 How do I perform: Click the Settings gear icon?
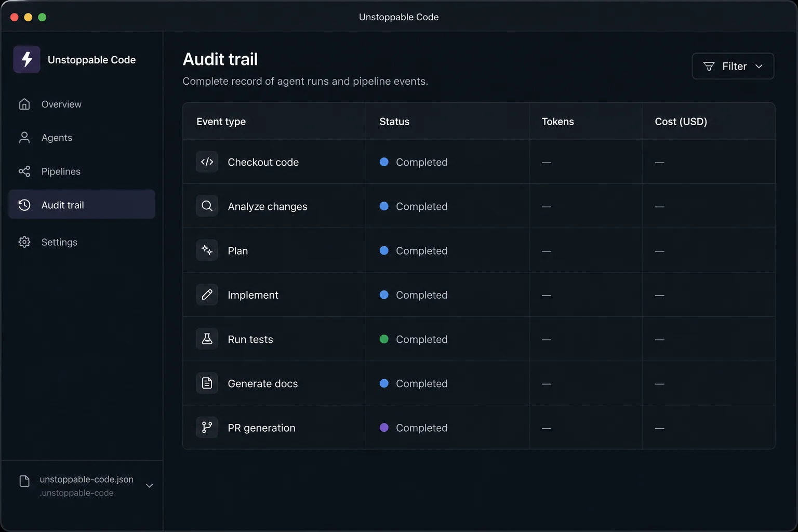click(24, 242)
